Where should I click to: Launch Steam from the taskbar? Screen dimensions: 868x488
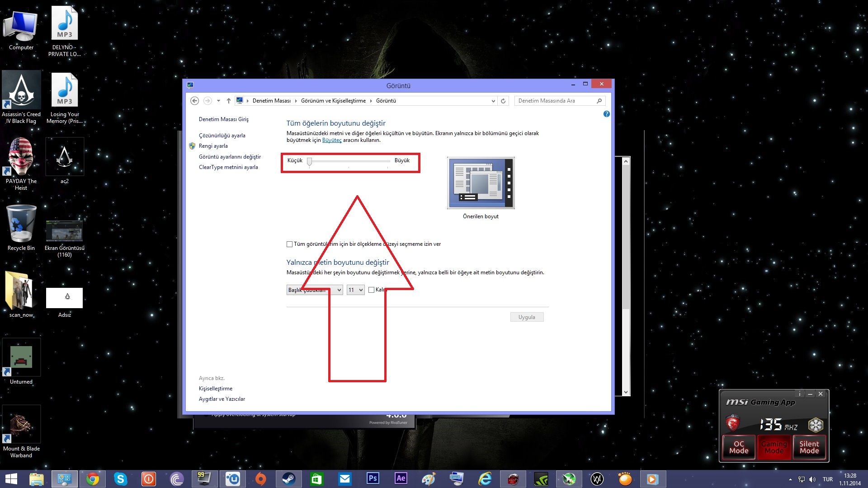click(289, 479)
